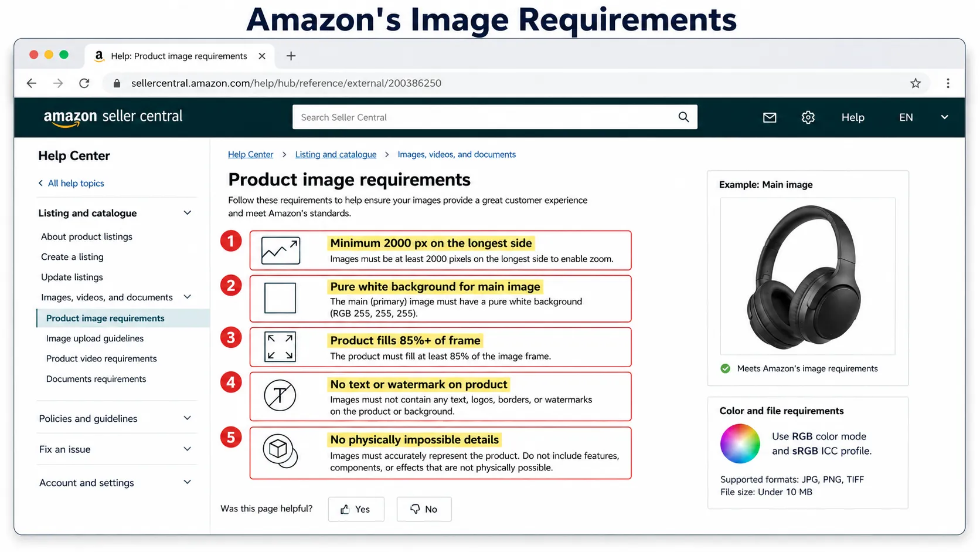Click Listing and catalogue breadcrumb link
This screenshot has width=980, height=552.
[336, 154]
